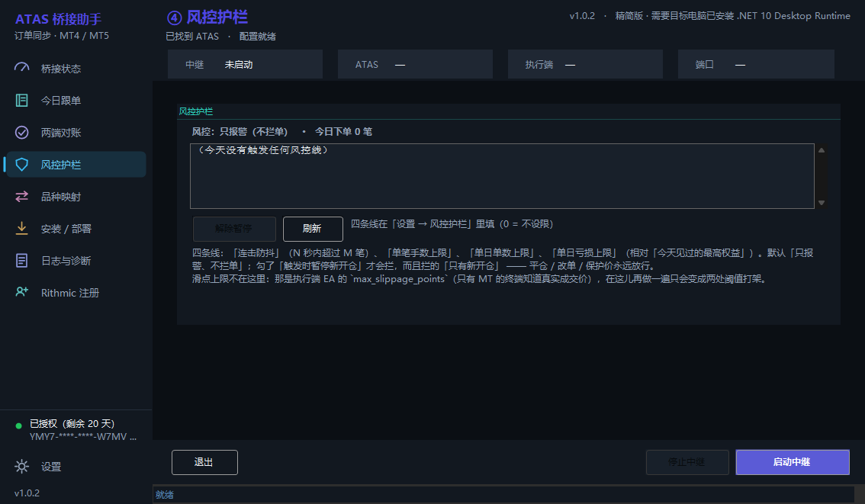The width and height of the screenshot is (865, 504).
Task: Click the ④ 风控护栏 page heading
Action: click(x=207, y=18)
